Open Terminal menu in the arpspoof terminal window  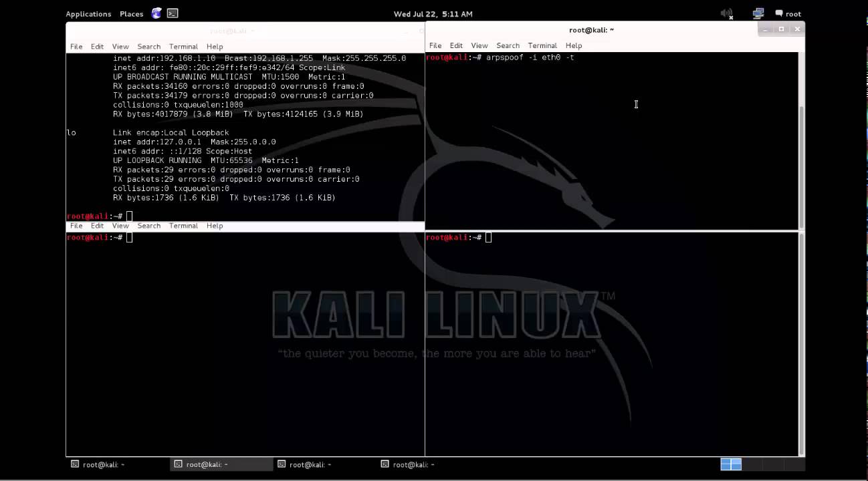[542, 45]
